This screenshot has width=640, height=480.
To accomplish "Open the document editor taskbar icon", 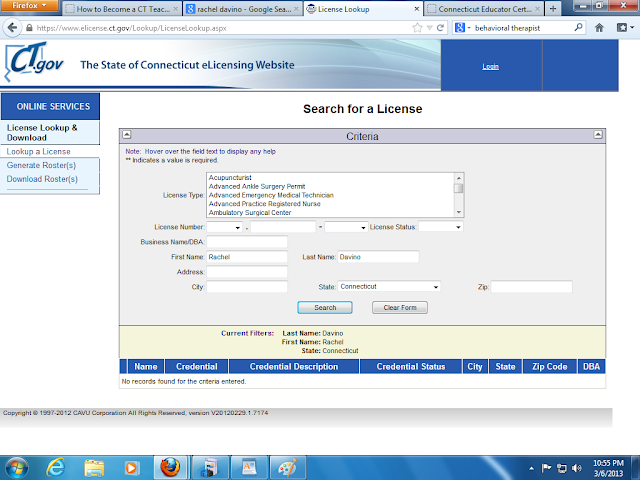I will pyautogui.click(x=249, y=468).
